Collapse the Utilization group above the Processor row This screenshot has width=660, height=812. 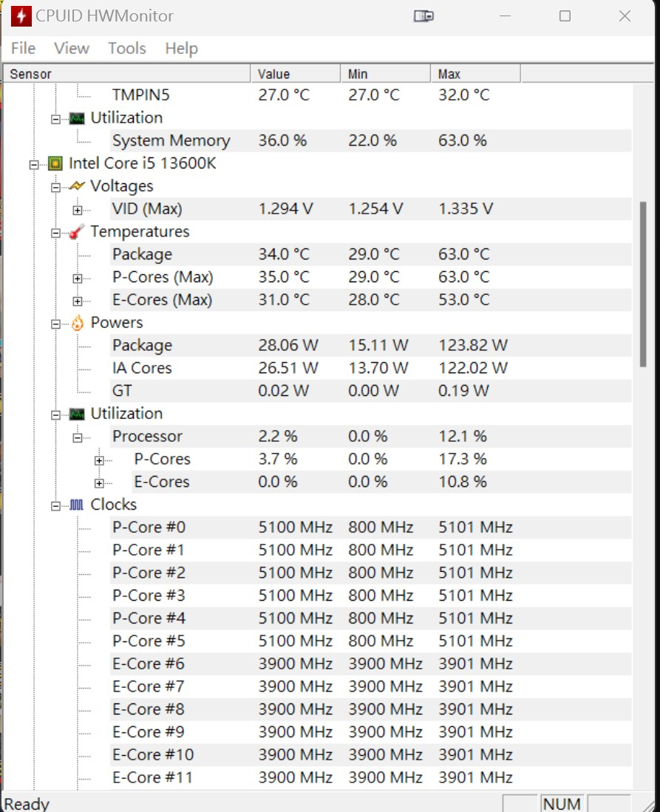[55, 415]
